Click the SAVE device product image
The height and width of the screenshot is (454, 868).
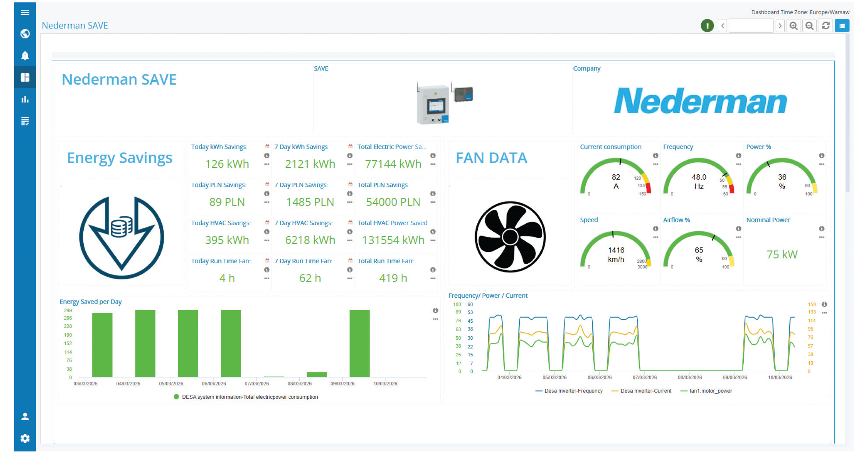tap(445, 103)
